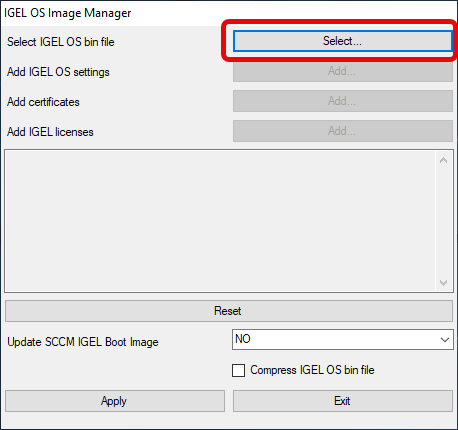Viewport: 458px width, 430px height.
Task: Click the Reset button
Action: pos(229,311)
